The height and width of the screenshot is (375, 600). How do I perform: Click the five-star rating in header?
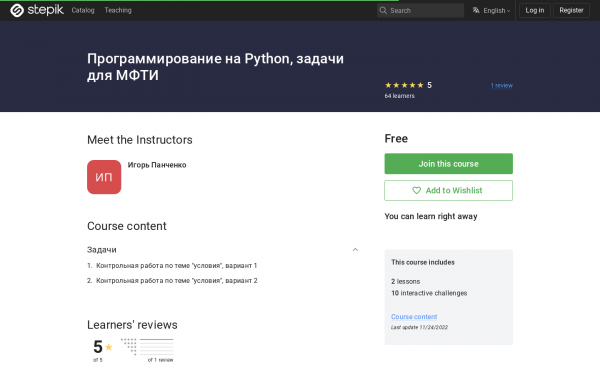coord(404,85)
